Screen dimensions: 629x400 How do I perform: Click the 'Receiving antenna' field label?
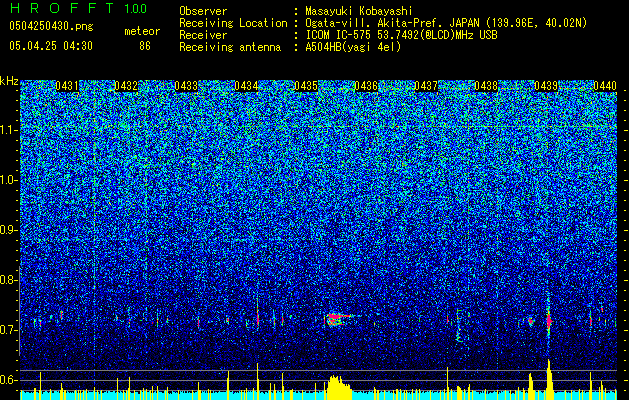coord(230,47)
